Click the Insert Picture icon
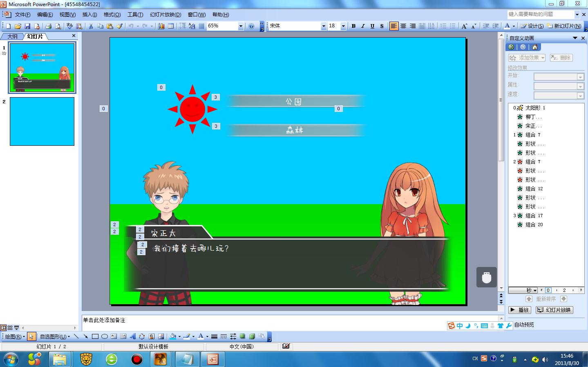The image size is (588, 367). [161, 337]
